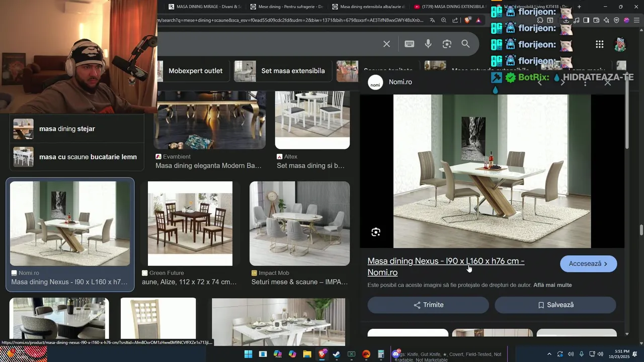Open Brave Rewards triangle icon

coord(478,20)
